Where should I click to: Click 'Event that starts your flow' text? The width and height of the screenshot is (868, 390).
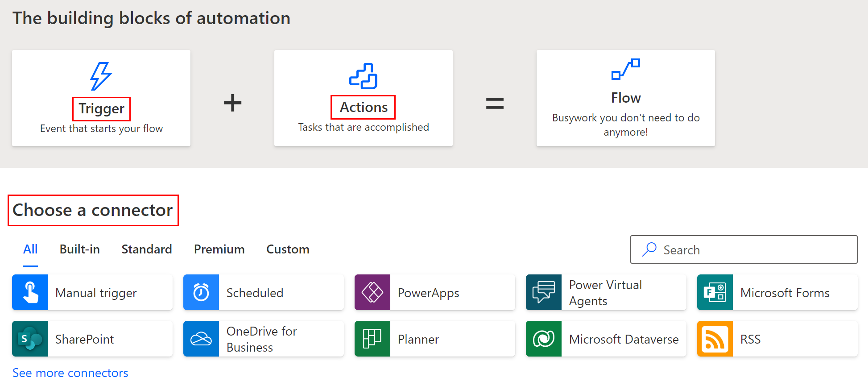point(101,129)
